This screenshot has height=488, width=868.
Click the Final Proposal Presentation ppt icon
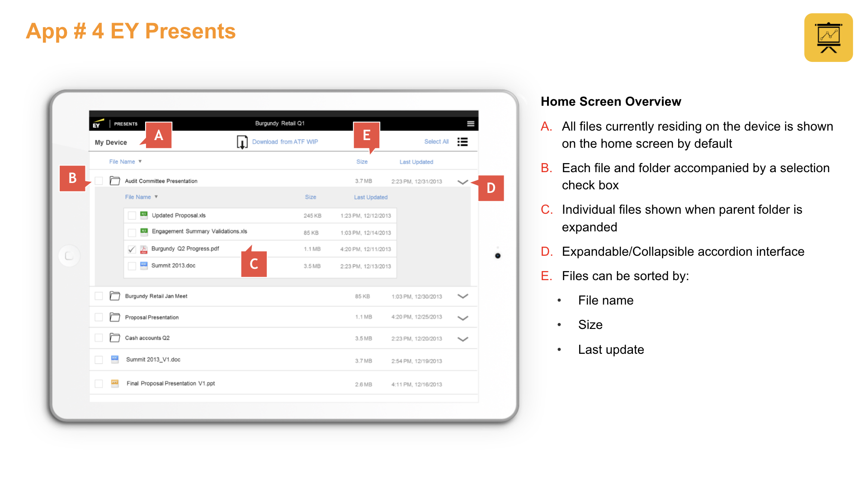[115, 384]
